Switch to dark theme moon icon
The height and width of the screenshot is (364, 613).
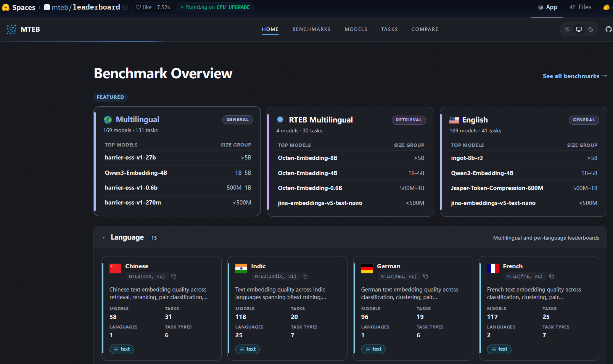pos(591,29)
